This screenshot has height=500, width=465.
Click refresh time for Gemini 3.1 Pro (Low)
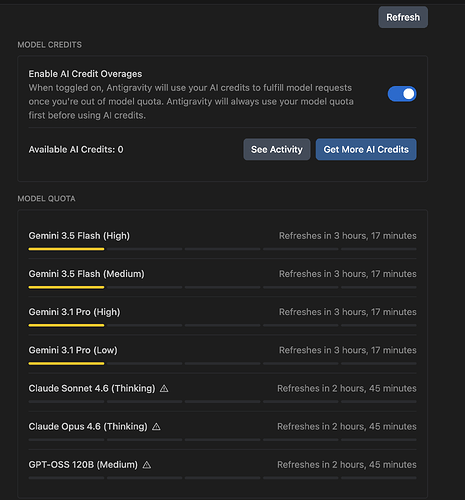(348, 350)
